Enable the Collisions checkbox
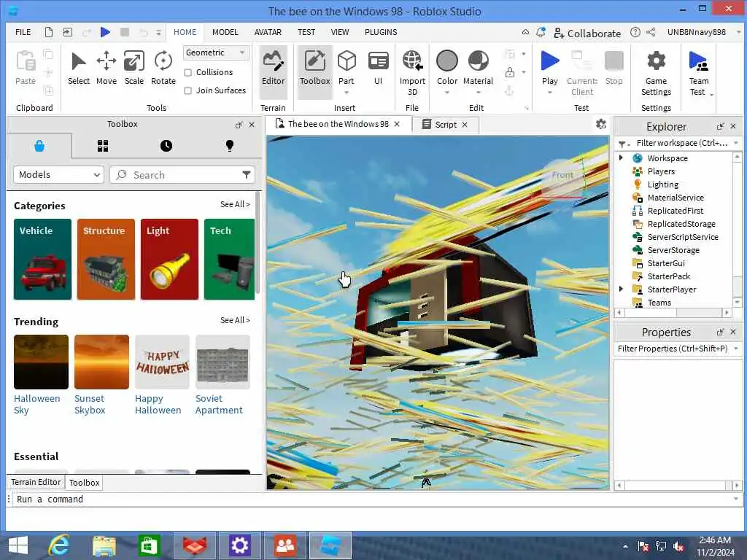Screen dimensions: 747x560 click(x=188, y=72)
